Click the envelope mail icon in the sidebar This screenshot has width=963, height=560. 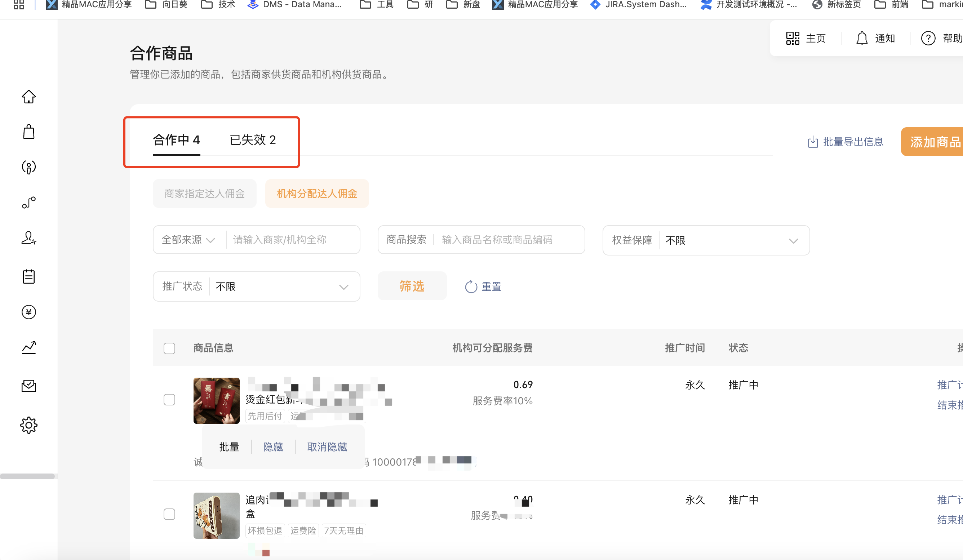(29, 386)
